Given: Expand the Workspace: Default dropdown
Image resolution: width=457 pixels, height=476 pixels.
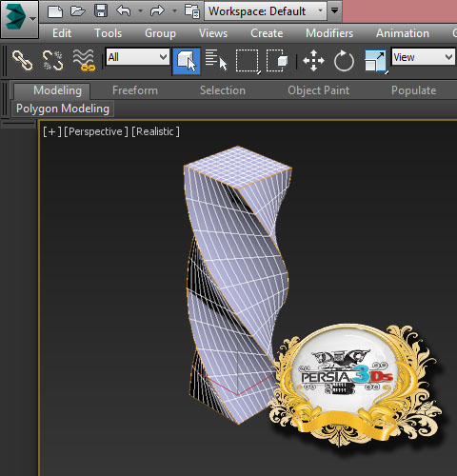Looking at the screenshot, I should 266,11.
